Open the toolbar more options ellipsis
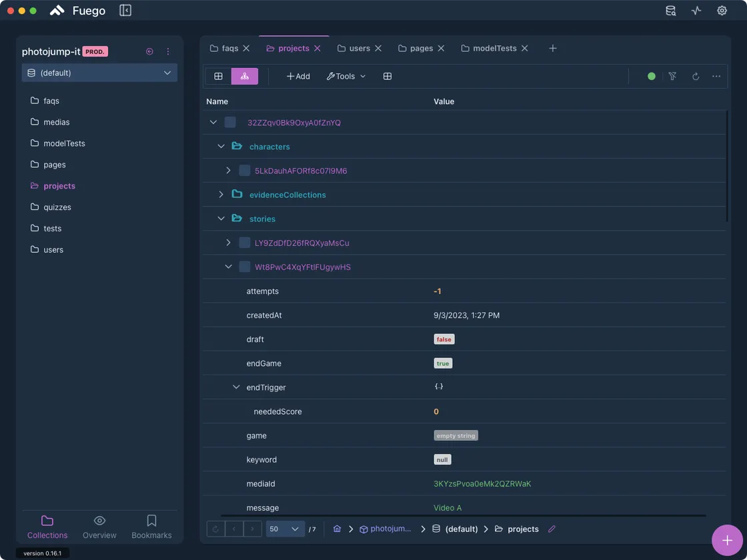The image size is (747, 560). tap(716, 76)
